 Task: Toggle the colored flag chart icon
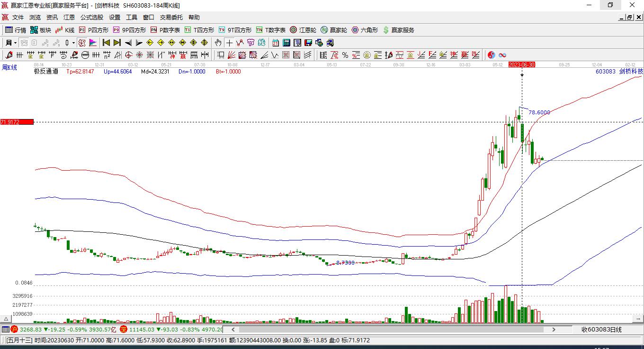click(93, 43)
